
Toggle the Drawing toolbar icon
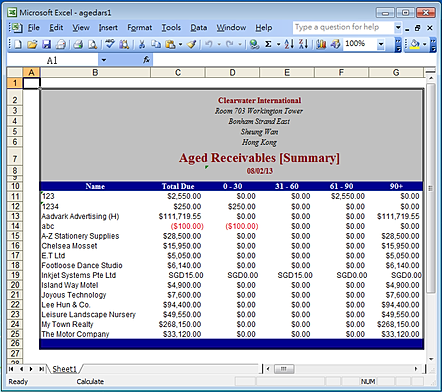tap(335, 44)
